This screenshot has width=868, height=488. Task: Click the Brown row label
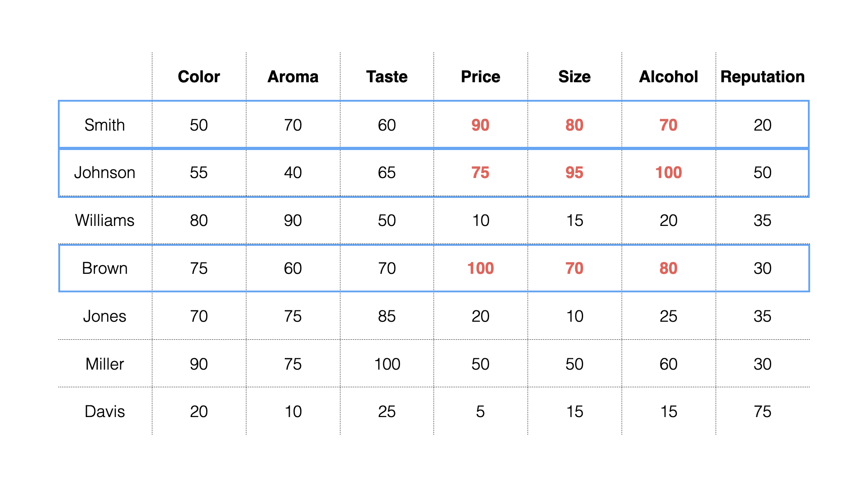point(104,268)
